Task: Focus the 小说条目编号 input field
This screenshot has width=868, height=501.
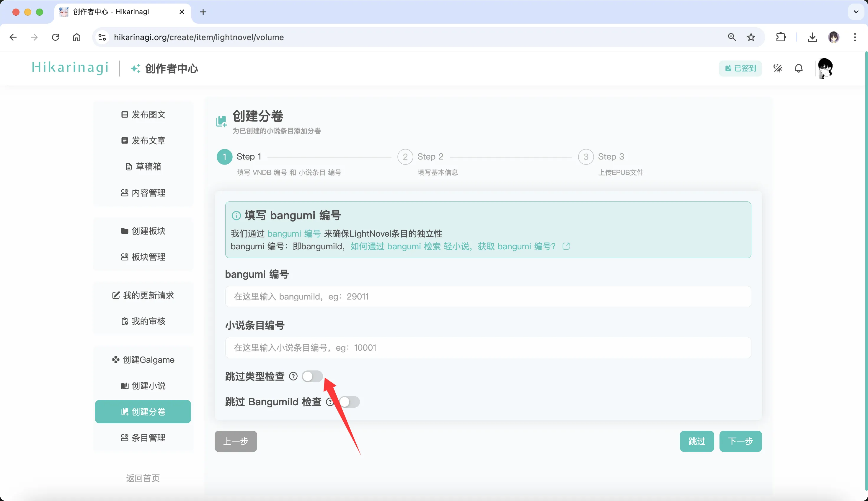Action: (488, 347)
